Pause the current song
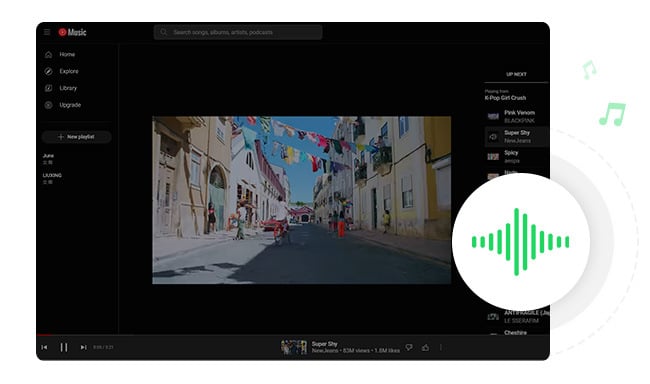Screen dimensions: 650x384 pyautogui.click(x=64, y=348)
